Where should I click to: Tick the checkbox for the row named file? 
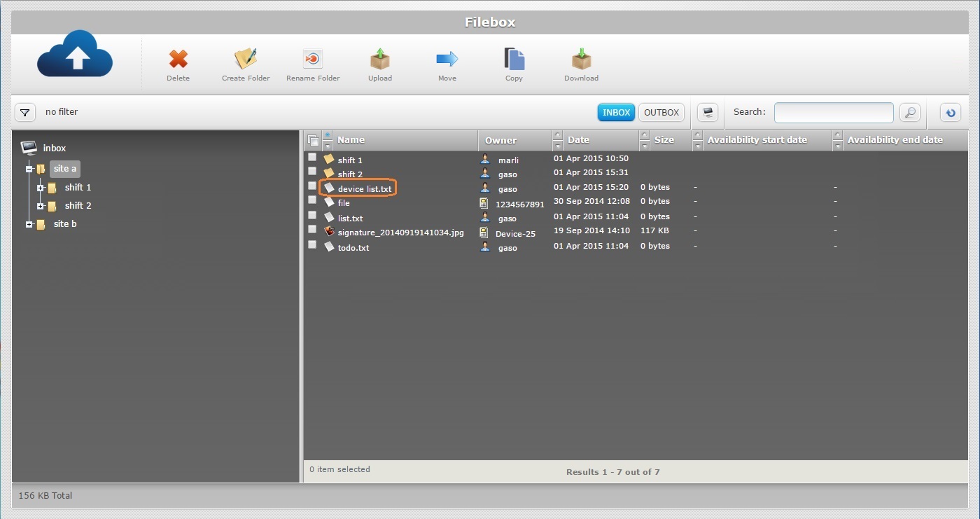(312, 200)
